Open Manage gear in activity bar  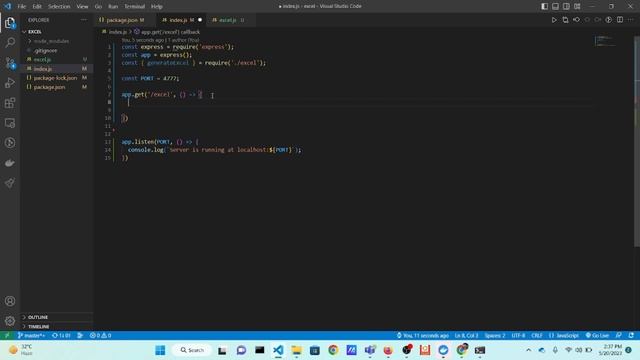[x=10, y=321]
